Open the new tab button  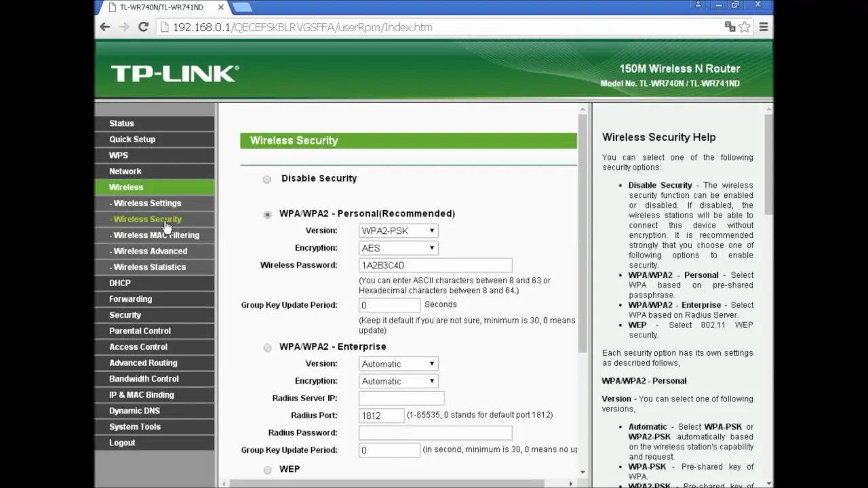242,7
